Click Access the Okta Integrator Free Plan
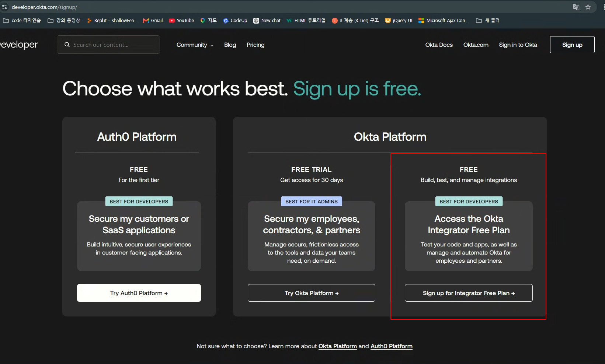This screenshot has width=605, height=364. point(469,224)
